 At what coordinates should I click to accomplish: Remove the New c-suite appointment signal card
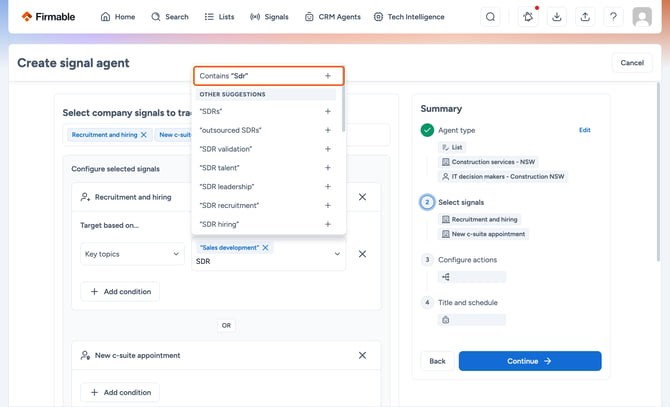click(x=362, y=355)
